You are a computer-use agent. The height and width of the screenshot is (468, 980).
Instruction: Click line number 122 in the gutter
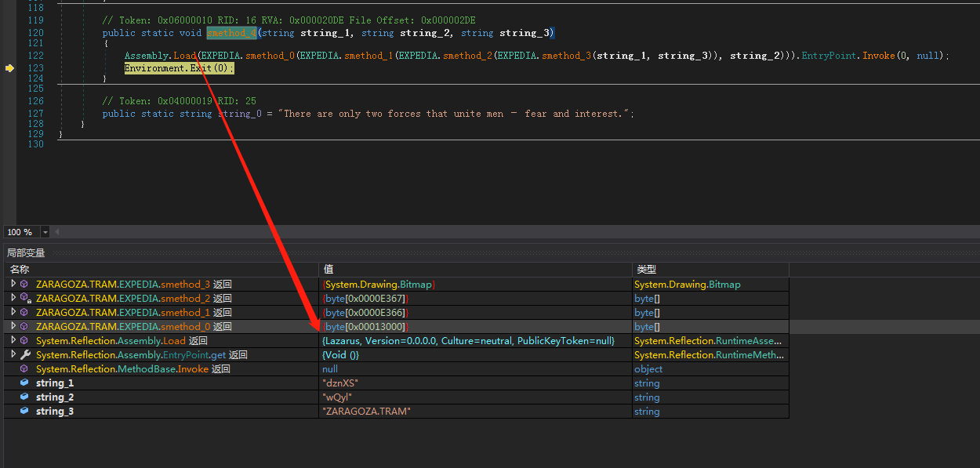click(x=35, y=56)
